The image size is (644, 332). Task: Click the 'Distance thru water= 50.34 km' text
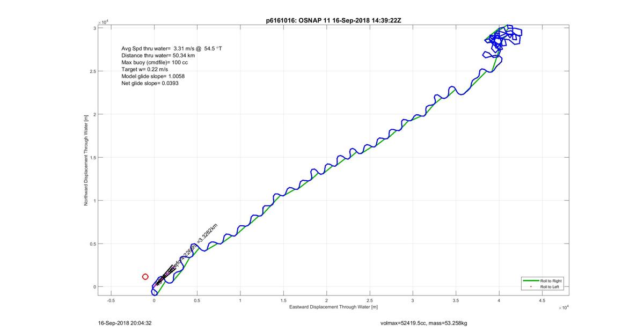(158, 55)
